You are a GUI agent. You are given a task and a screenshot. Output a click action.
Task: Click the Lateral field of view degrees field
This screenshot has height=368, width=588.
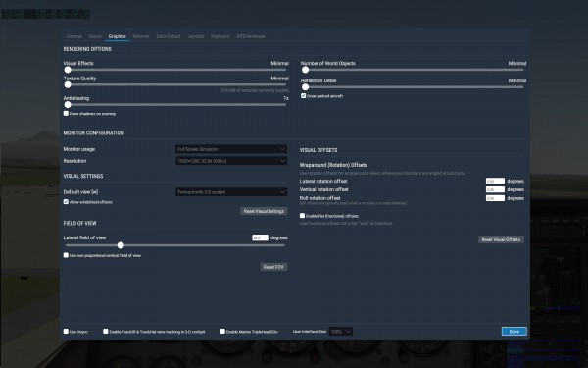(261, 237)
